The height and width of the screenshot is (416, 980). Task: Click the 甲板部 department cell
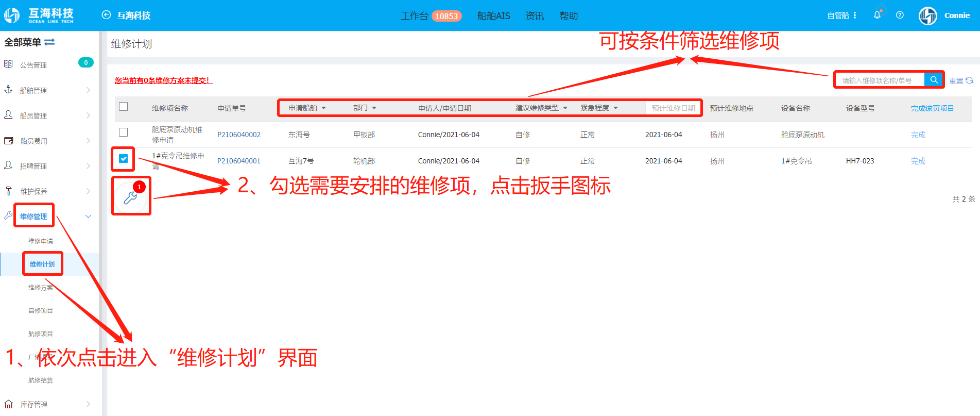pyautogui.click(x=364, y=135)
